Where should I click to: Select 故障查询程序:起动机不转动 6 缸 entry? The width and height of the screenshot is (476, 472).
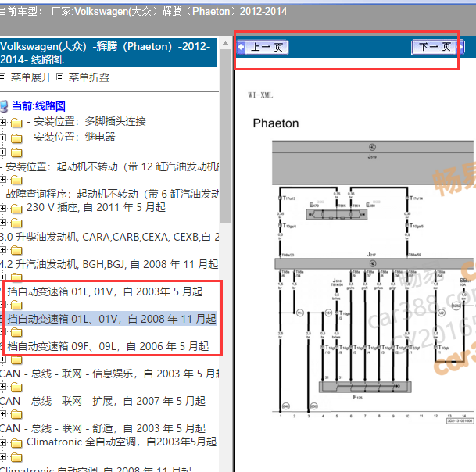click(x=110, y=194)
